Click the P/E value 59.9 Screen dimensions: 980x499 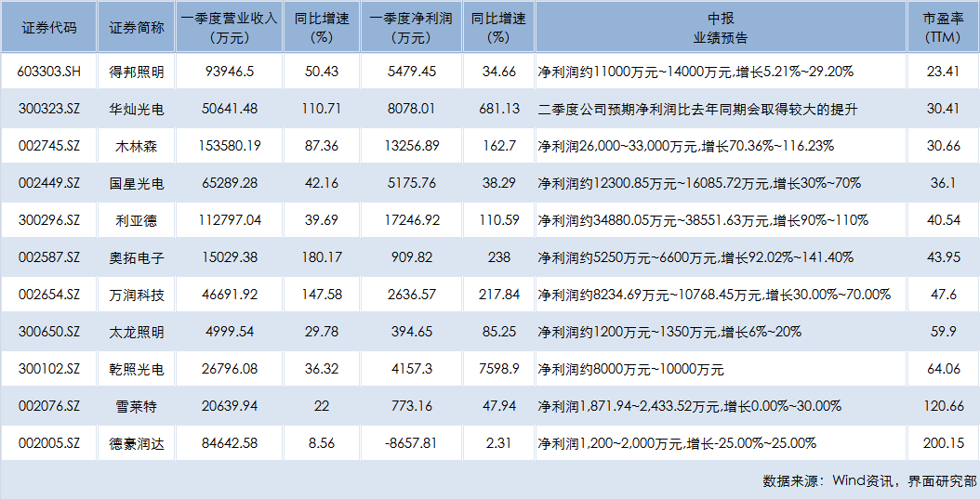[943, 332]
